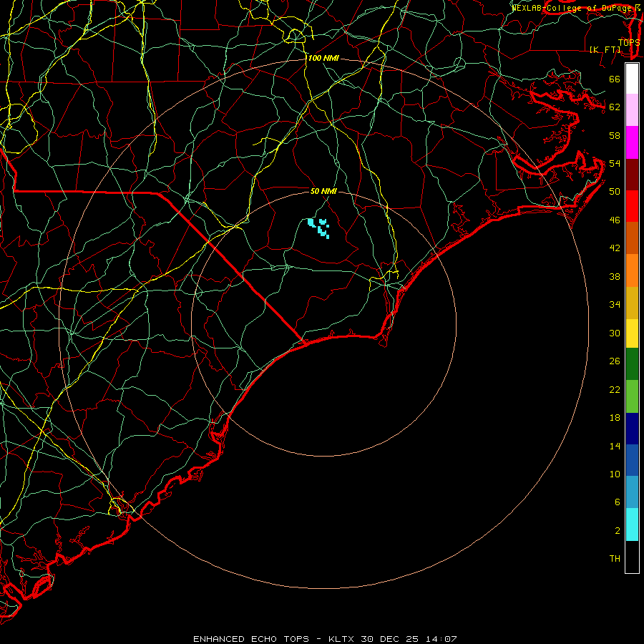This screenshot has height=644, width=644.
Task: Click the black TH threshold swatch
Action: [632, 557]
